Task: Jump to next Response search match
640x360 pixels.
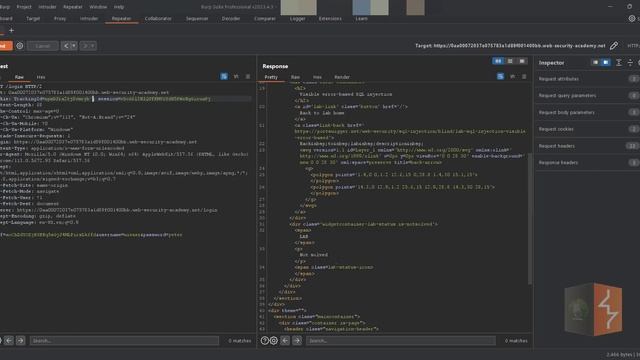Action: coord(297,340)
